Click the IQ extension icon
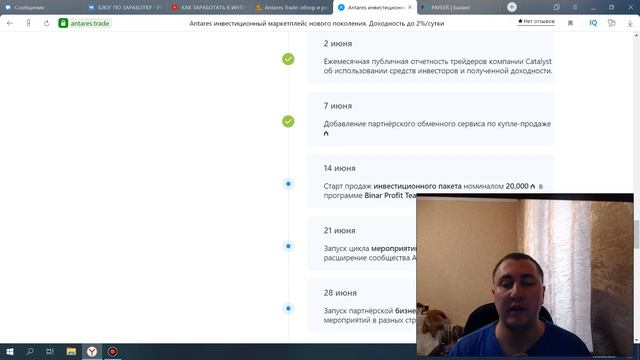 (x=593, y=23)
